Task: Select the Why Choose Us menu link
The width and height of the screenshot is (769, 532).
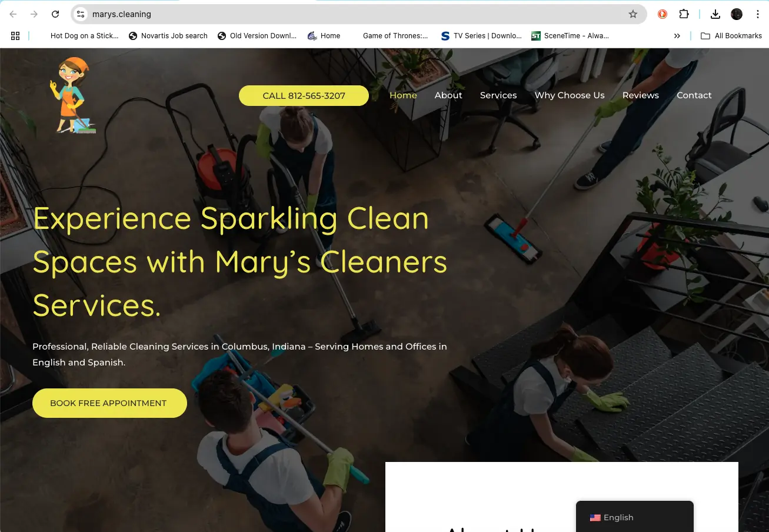Action: coord(570,95)
